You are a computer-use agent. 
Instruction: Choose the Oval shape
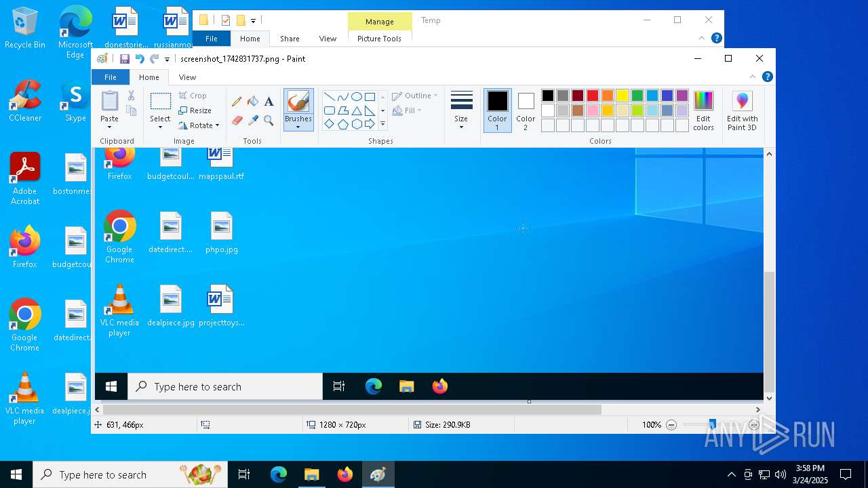coord(356,96)
